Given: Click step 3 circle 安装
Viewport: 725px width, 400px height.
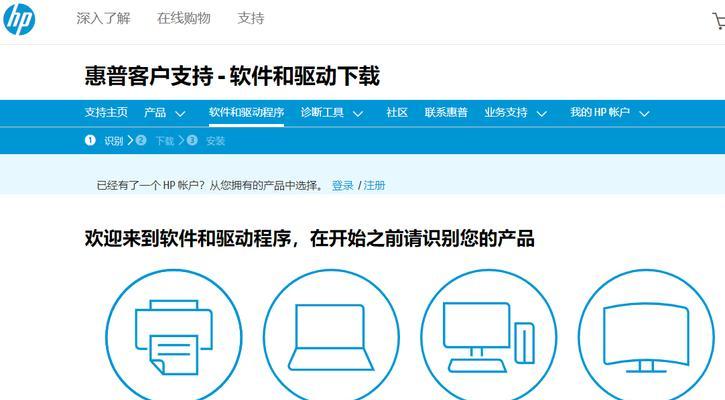Looking at the screenshot, I should point(192,140).
